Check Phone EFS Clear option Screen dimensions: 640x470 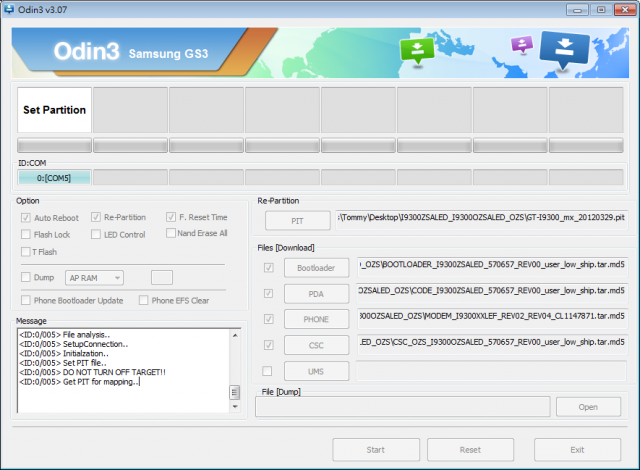coord(143,300)
